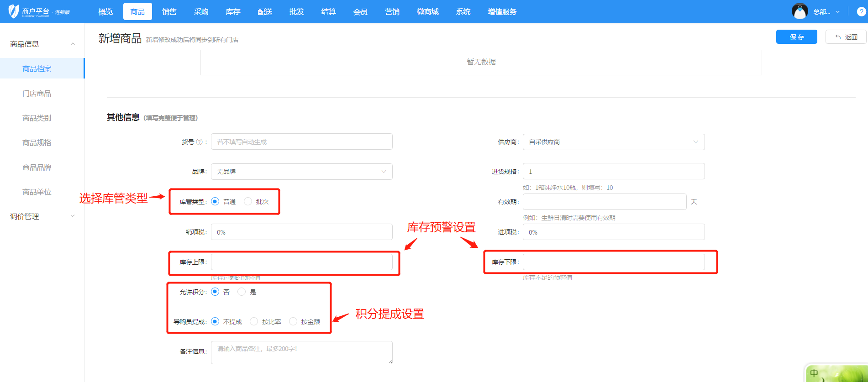Click the 货号 help tooltip icon
The width and height of the screenshot is (868, 382).
(199, 142)
